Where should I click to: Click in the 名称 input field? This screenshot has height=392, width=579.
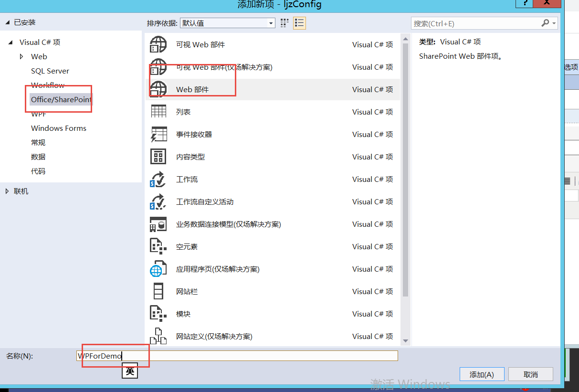click(237, 356)
